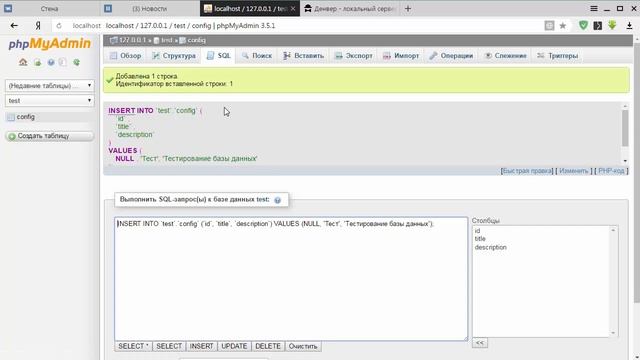The width and height of the screenshot is (640, 360).
Task: Click the columns list scroll down arrow
Action: [613, 333]
